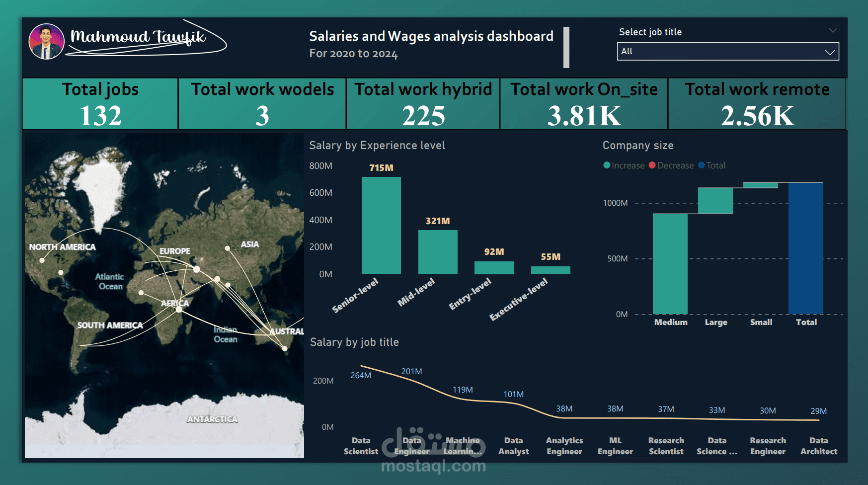Screen dimensions: 868x485
Task: Click the Research Scientist axis label
Action: pos(666,446)
